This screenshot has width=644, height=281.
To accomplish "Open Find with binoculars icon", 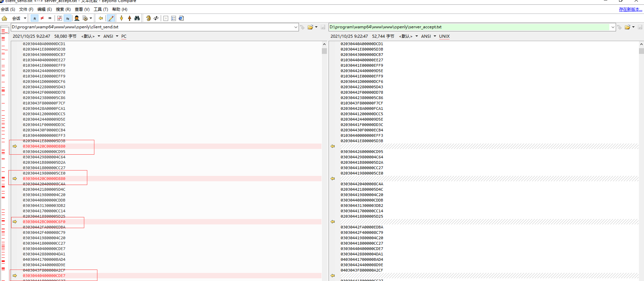I will coord(137,18).
